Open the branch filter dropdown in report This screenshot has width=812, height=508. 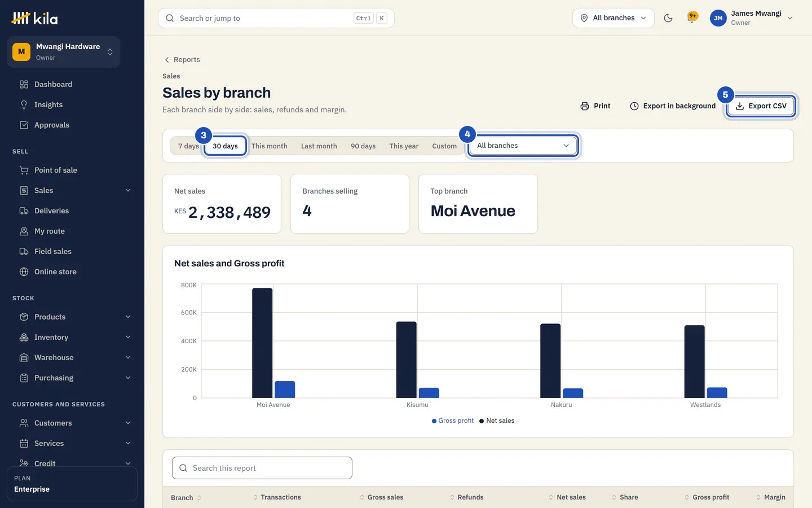[523, 146]
